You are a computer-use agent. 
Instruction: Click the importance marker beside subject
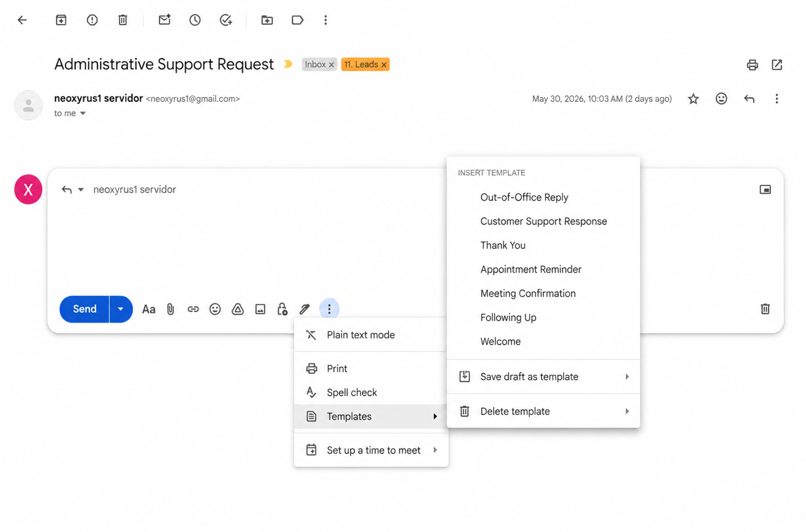pyautogui.click(x=288, y=64)
